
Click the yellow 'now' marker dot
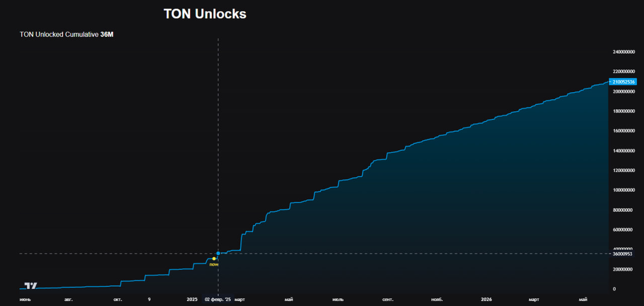point(214,259)
